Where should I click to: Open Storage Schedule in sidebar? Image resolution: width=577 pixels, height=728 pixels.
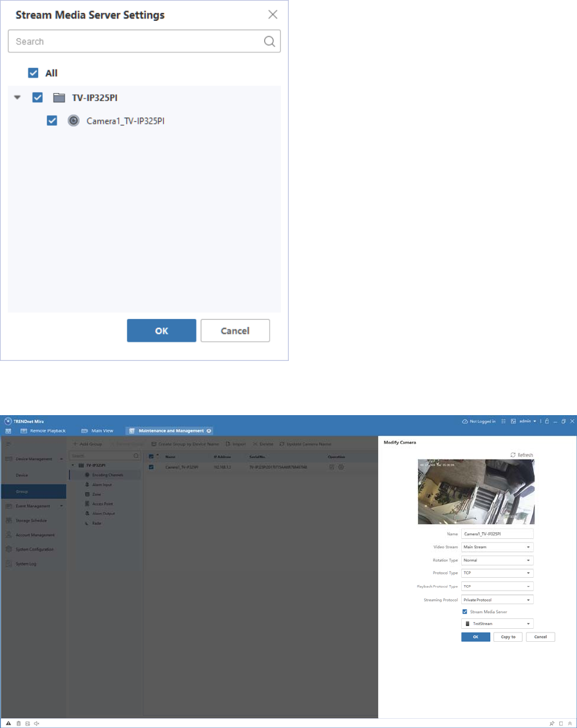point(33,520)
